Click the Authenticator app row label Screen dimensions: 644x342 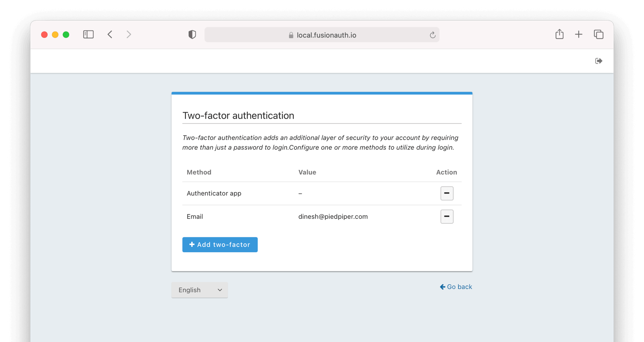coord(214,194)
